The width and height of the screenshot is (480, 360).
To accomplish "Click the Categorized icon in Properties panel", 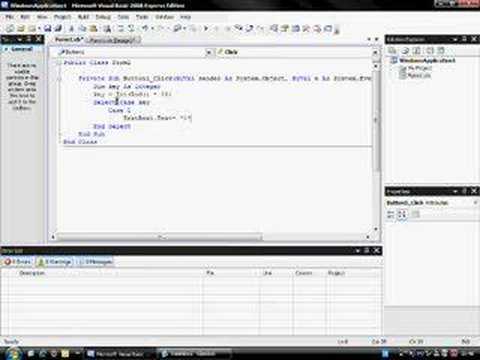I will coord(391,214).
